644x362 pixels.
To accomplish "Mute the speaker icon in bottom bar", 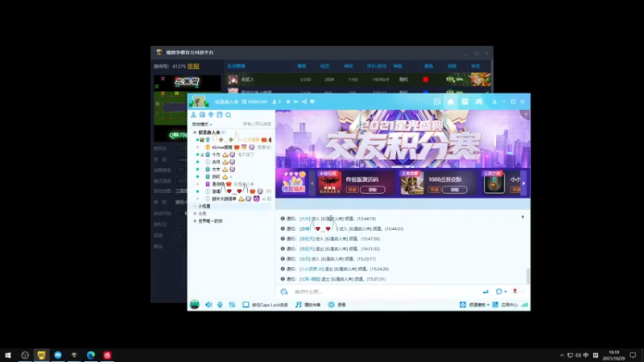I will tap(208, 305).
